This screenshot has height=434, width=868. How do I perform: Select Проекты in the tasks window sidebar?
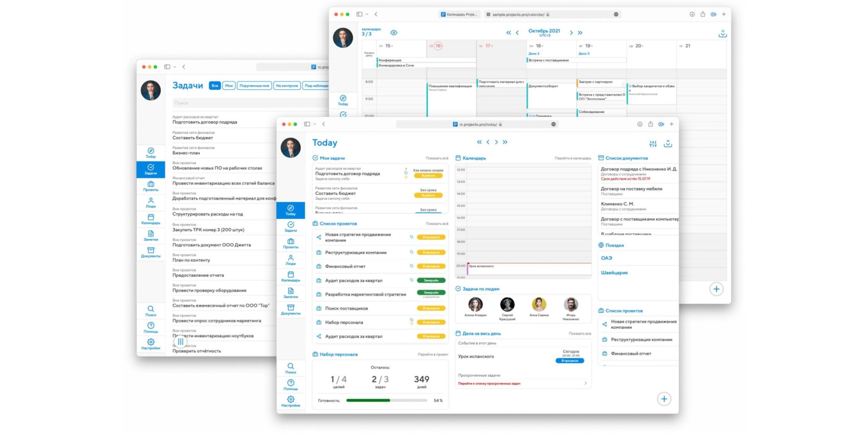150,186
